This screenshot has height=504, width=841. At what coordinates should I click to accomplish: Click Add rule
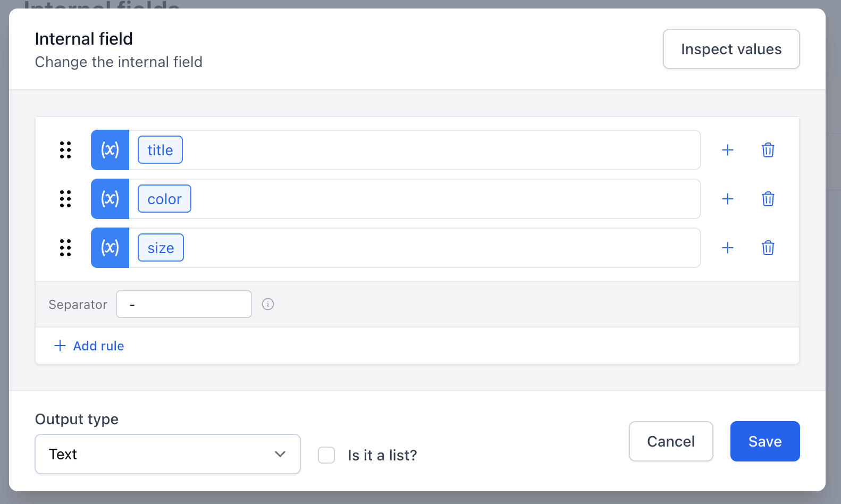(89, 346)
